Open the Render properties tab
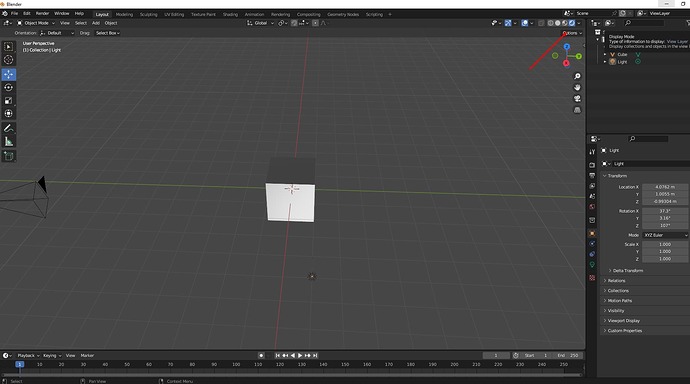 pos(592,165)
